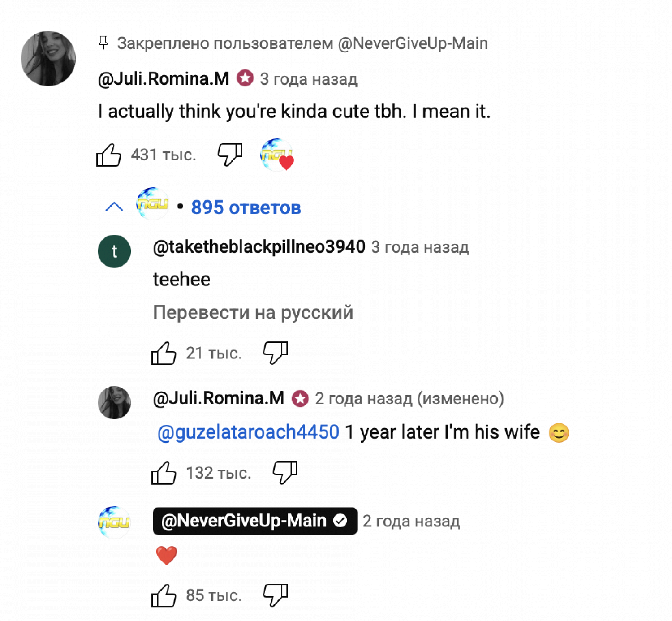Screen dimensions: 672x621
Task: Collapse the 895 ответов replies thread
Action: tap(246, 207)
